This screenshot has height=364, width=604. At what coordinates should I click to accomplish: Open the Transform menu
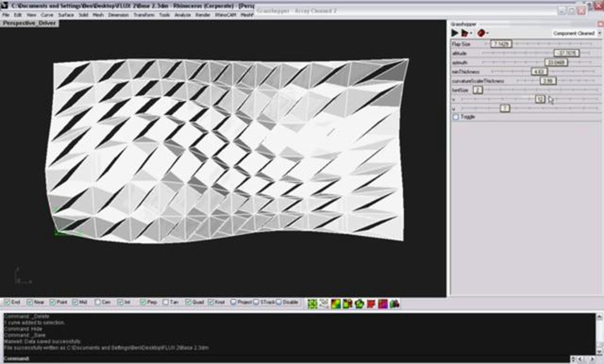coord(144,15)
